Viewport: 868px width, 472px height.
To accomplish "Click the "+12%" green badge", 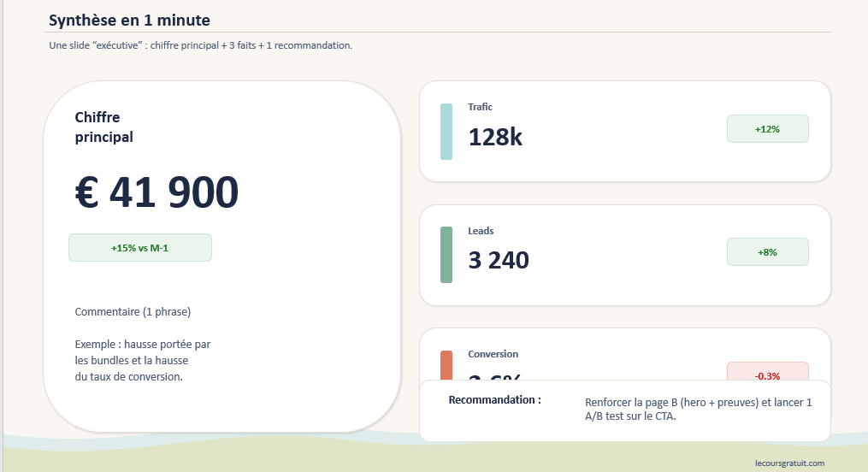I will [x=767, y=129].
